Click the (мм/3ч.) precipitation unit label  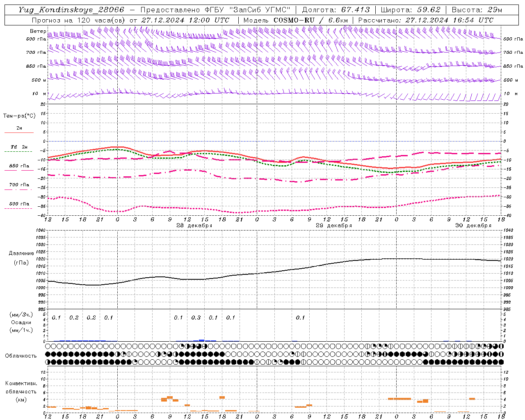point(21,315)
